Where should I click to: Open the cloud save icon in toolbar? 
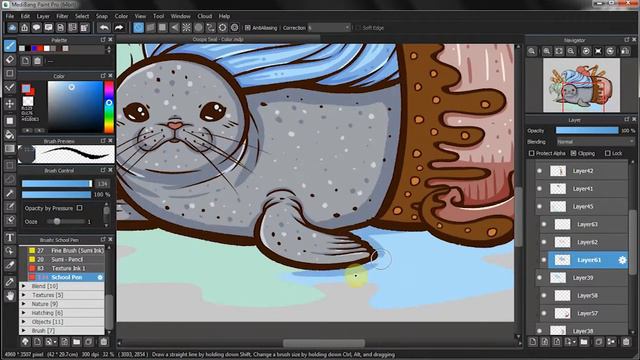point(12,28)
